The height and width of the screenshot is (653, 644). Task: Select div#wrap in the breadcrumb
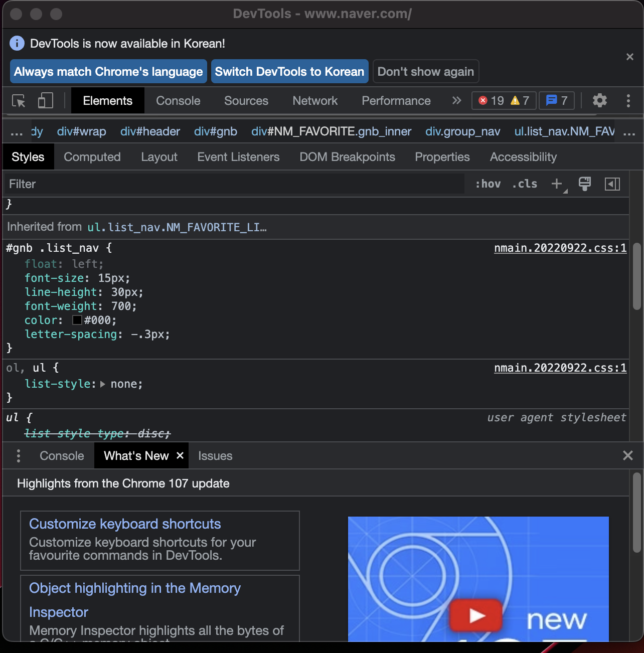pos(82,131)
